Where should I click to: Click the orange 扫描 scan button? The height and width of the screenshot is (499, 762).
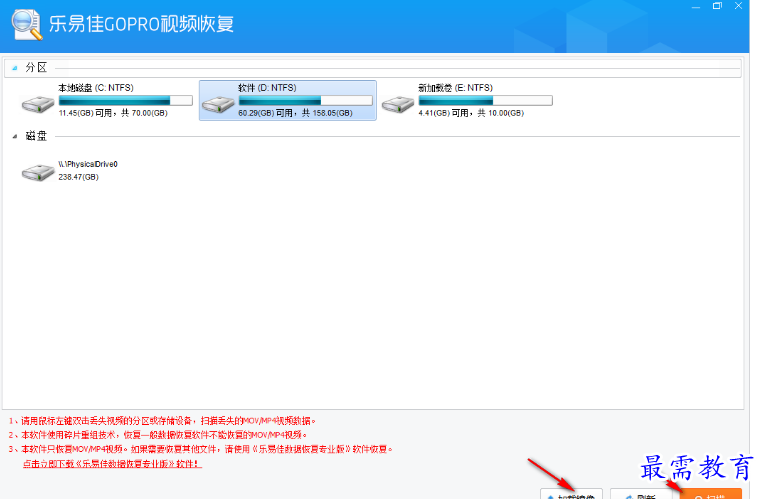[711, 494]
